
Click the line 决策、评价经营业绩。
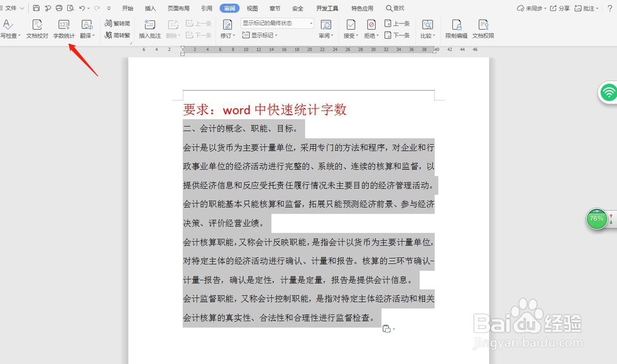(225, 223)
